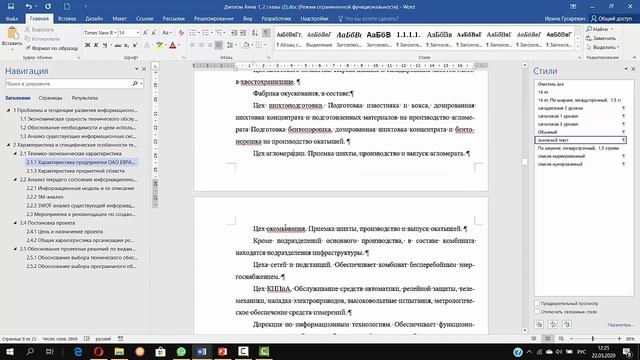Screen dimensions: 640x360
Task: Toggle subscript formatting
Action: point(127,45)
